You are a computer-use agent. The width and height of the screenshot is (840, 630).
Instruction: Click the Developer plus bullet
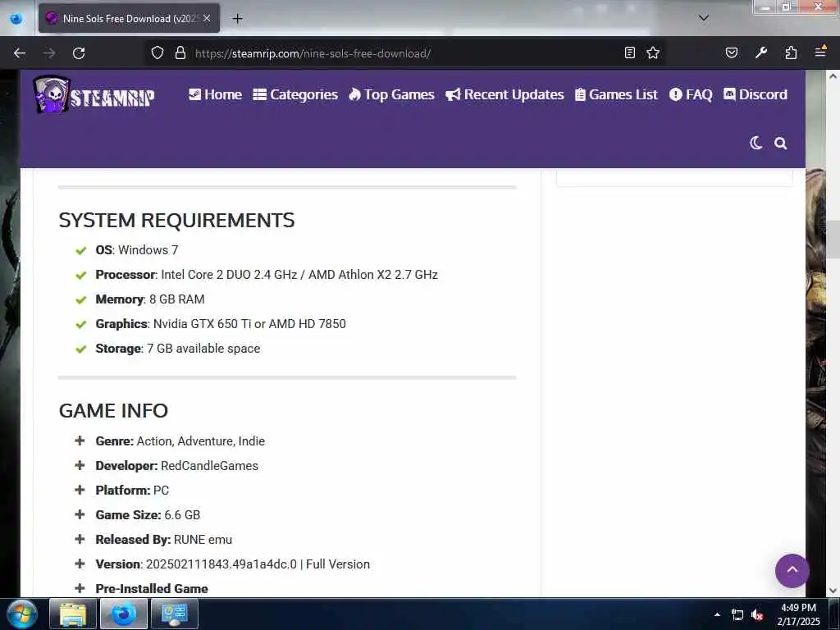[80, 465]
